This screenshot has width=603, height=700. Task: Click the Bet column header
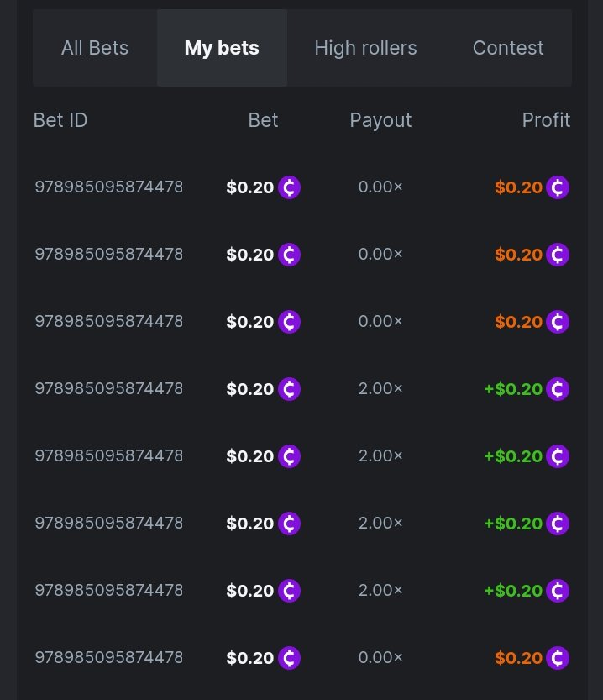[x=263, y=120]
